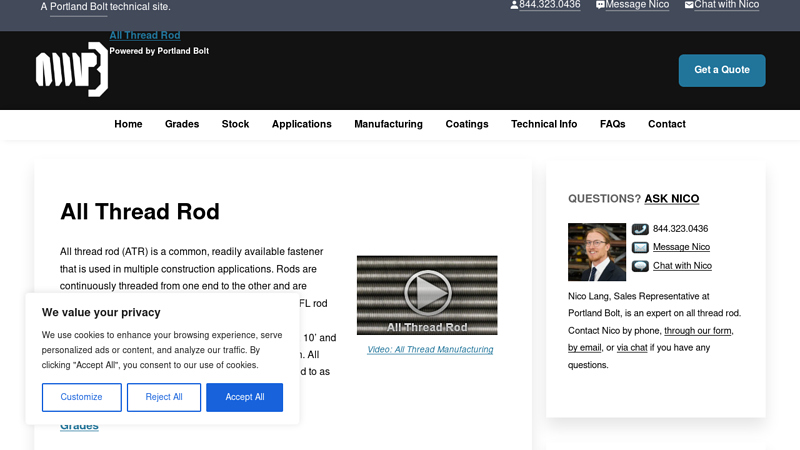Viewport: 800px width, 450px height.
Task: Open the Home menu item
Action: (128, 124)
